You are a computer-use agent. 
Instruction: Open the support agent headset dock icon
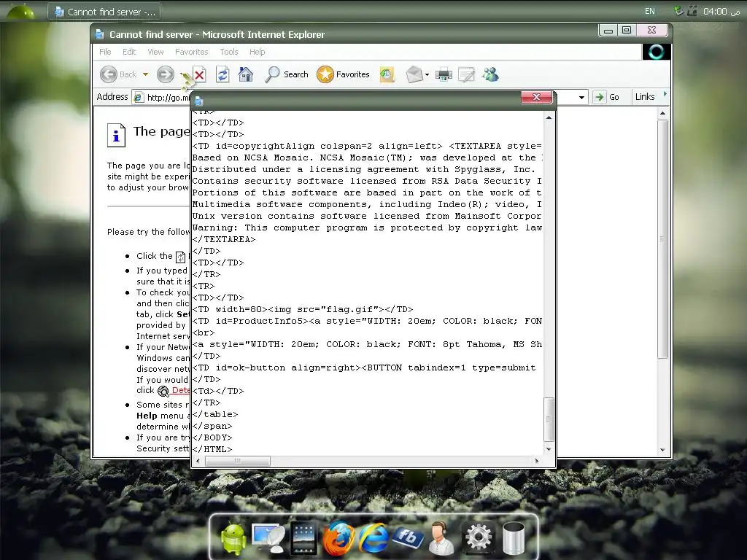tap(441, 538)
